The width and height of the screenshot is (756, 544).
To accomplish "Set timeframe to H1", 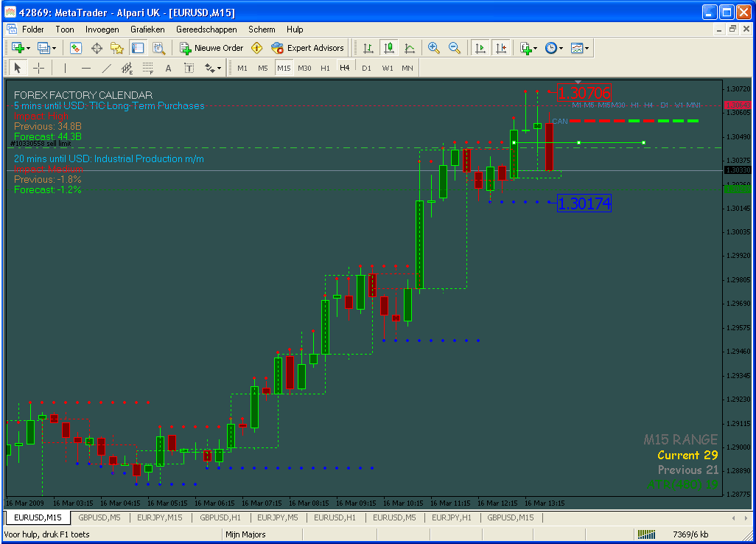I will point(325,68).
